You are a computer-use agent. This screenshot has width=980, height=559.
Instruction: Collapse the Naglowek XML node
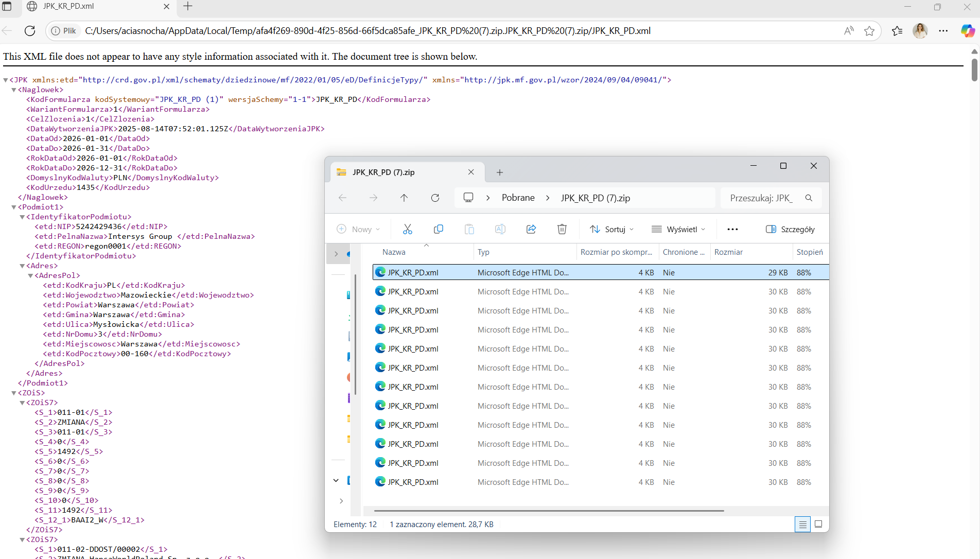click(x=14, y=90)
